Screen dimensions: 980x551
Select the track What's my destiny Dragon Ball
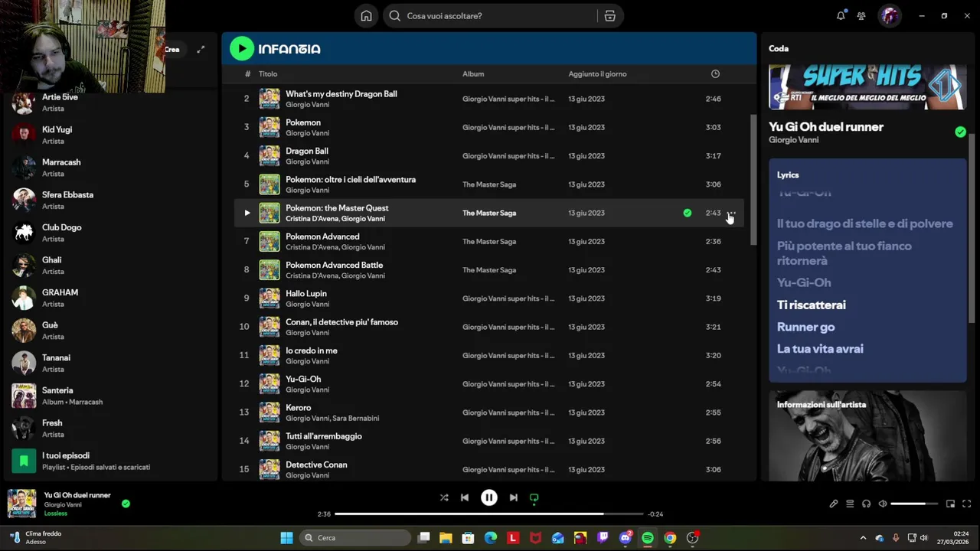click(x=341, y=94)
